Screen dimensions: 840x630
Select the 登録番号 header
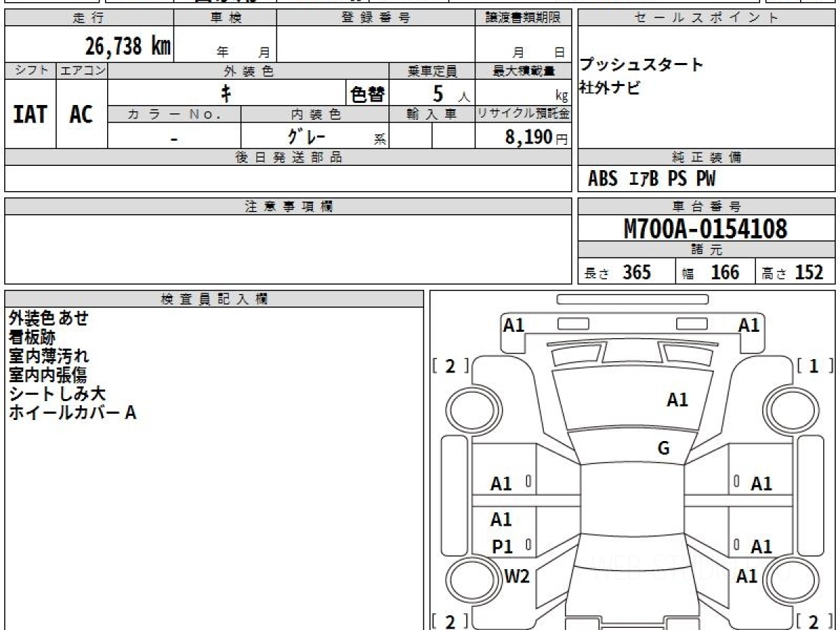coord(376,18)
